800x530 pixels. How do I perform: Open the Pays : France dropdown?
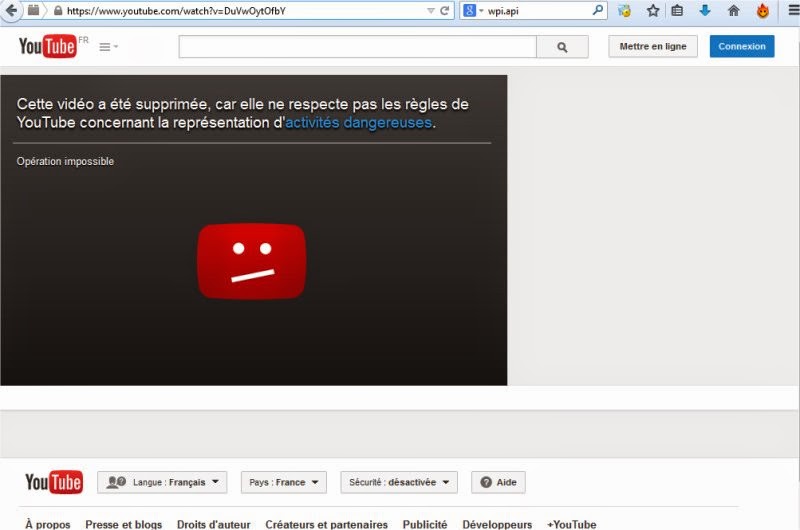pyautogui.click(x=284, y=482)
